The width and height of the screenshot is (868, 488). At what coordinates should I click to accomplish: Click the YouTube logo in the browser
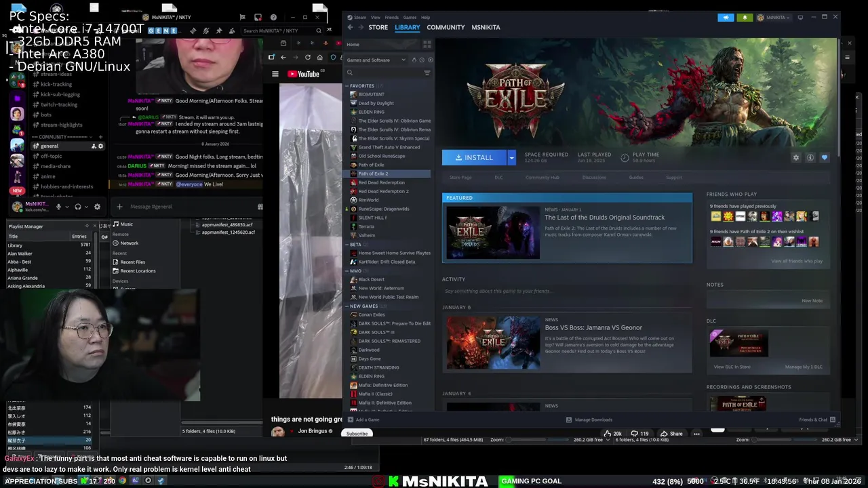[x=303, y=74]
